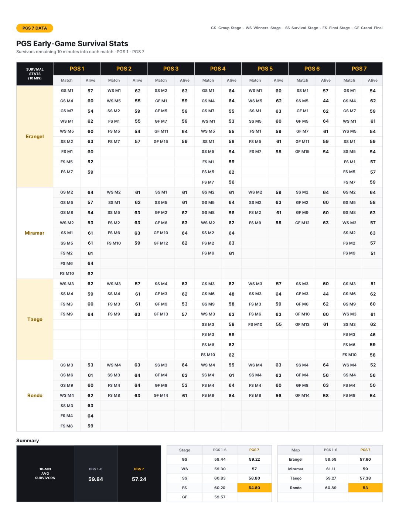Click the GF Grand Final legend entry
The width and height of the screenshot is (399, 532).
coord(368,28)
